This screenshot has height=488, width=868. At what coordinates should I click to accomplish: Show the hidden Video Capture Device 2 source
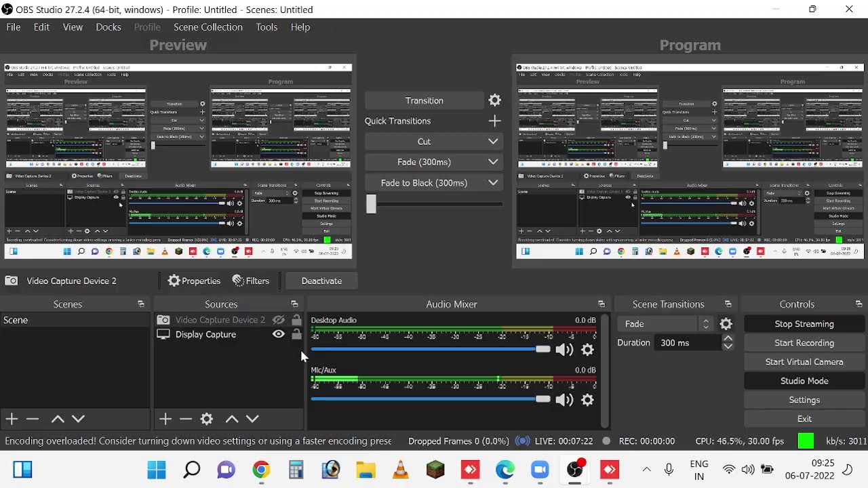pyautogui.click(x=278, y=320)
